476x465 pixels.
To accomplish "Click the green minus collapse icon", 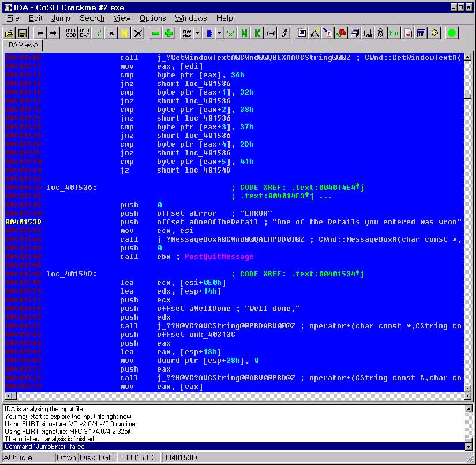I will point(155,33).
